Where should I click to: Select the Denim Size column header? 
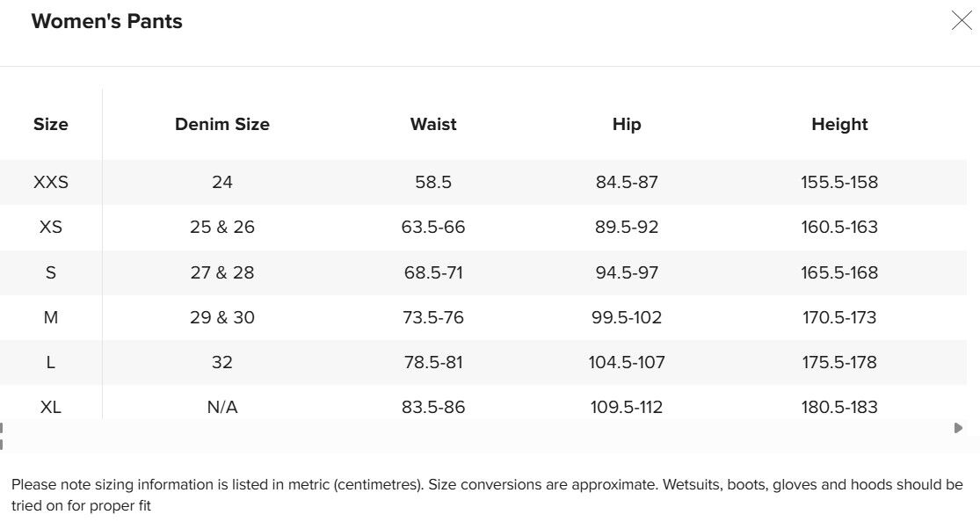221,124
